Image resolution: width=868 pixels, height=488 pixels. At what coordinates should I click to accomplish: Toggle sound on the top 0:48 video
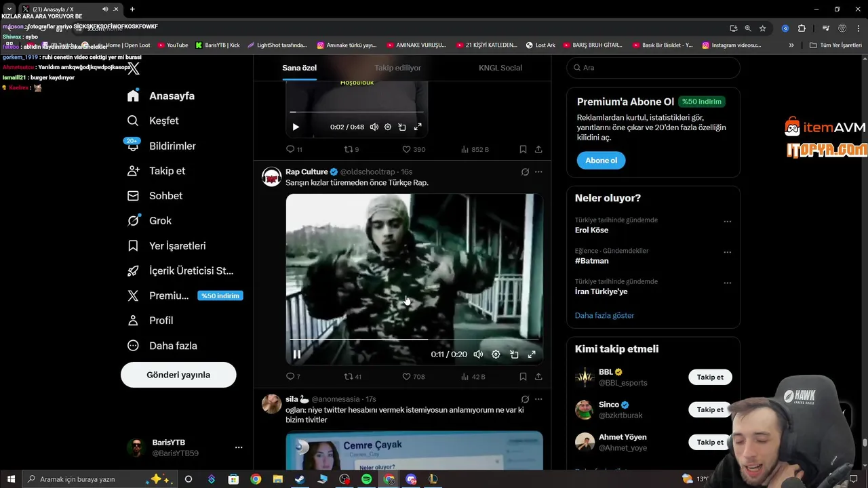[374, 127]
